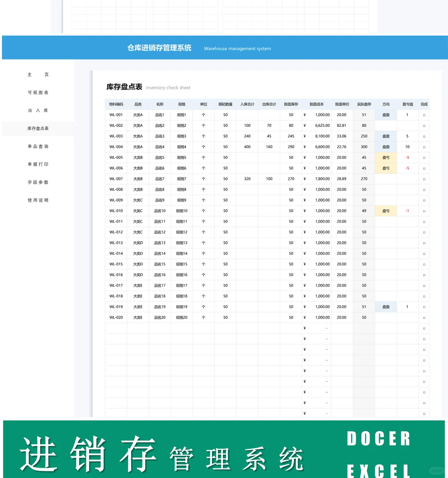The height and width of the screenshot is (478, 448).
Task: Select the 规格15 specification cell
Action: point(182,264)
